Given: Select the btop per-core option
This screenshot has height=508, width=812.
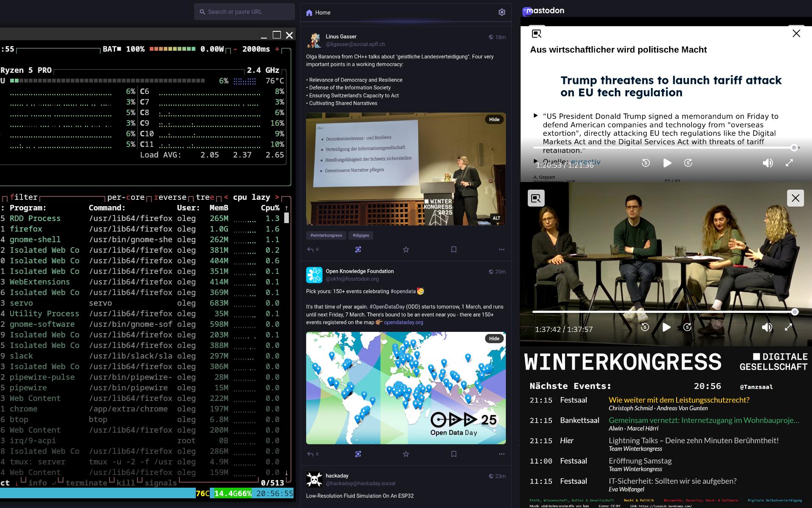Looking at the screenshot, I should tap(126, 197).
